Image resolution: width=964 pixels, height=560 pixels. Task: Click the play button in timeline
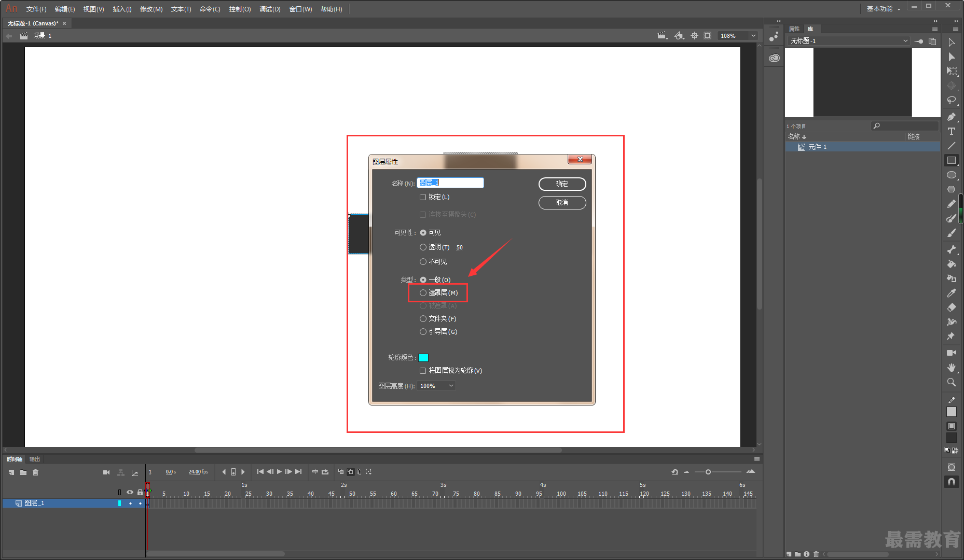279,472
